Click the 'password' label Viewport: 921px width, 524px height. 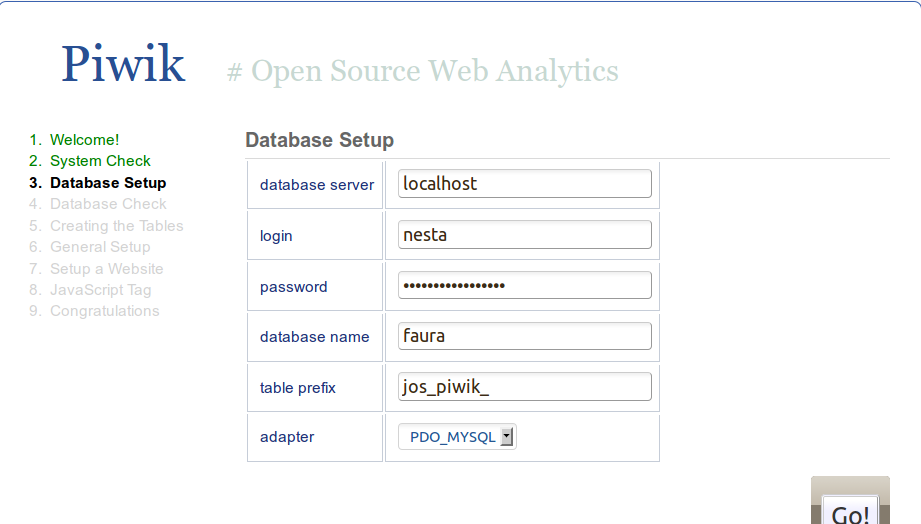click(x=294, y=287)
